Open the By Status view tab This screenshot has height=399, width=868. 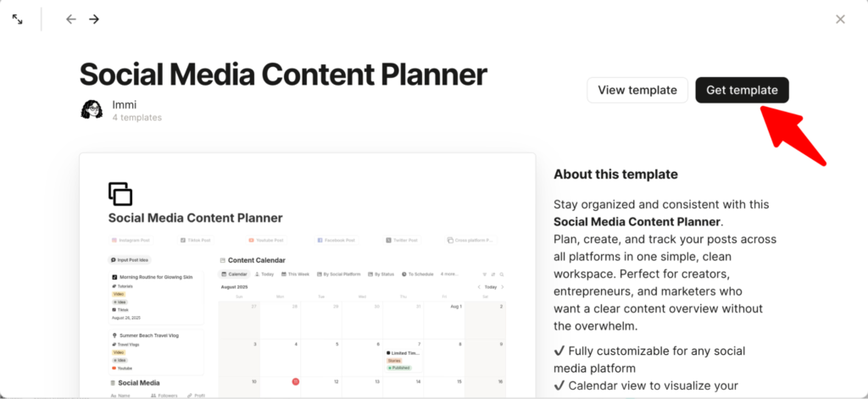pos(381,274)
